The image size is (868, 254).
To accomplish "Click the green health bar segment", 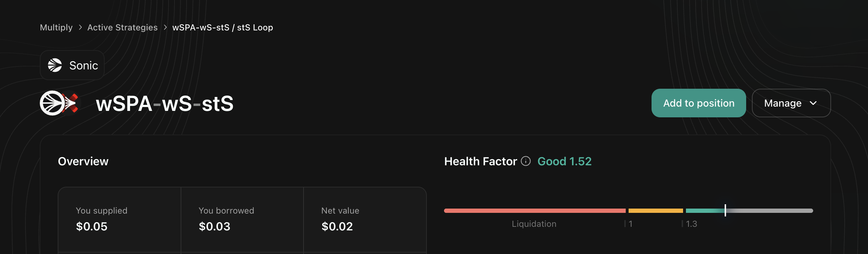I will (705, 211).
